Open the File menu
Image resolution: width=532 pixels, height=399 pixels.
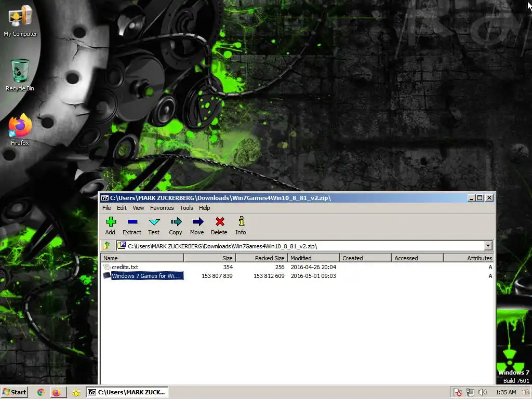(107, 208)
